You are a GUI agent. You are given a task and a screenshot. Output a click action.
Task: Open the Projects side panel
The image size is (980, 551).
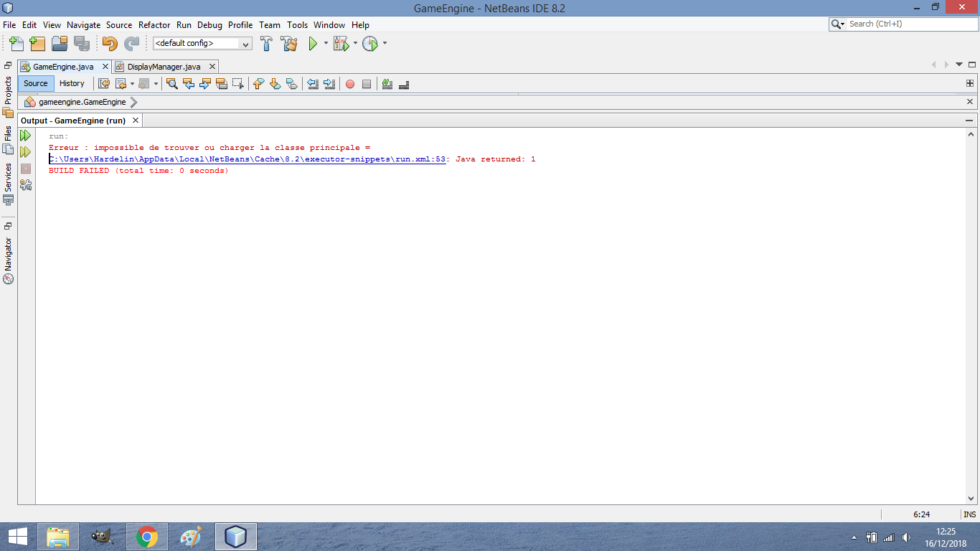tap(9, 96)
